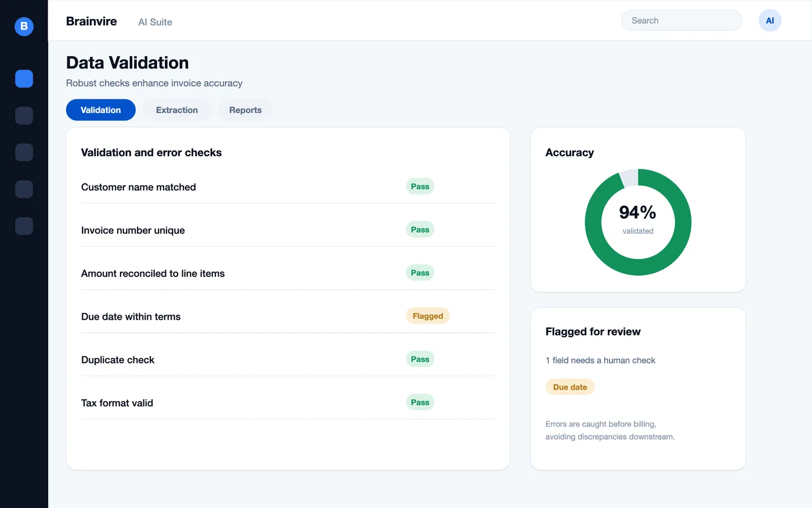This screenshot has width=812, height=508.
Task: Click "1 field needs a human check" text
Action: 600,361
